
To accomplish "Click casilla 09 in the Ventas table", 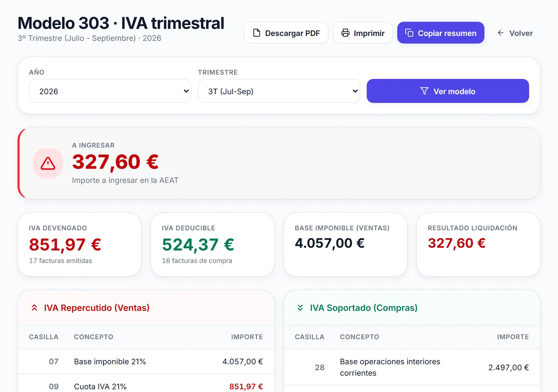I will 54,386.
